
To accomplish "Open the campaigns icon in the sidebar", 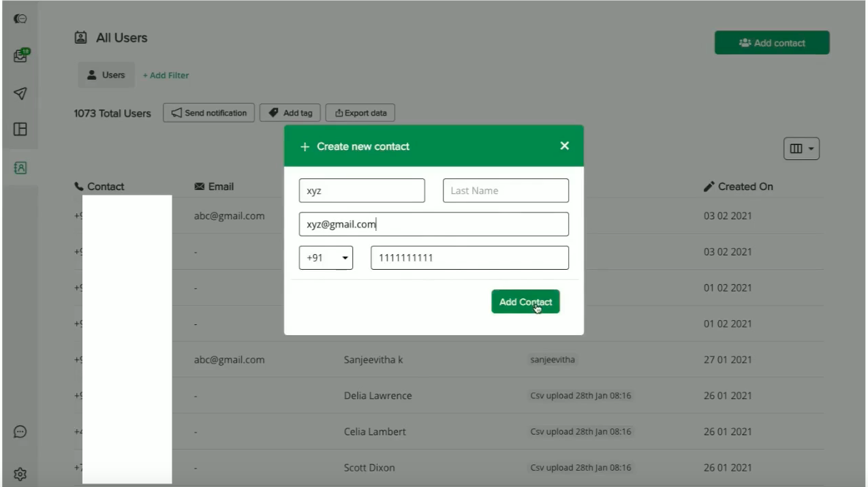I will [20, 18].
